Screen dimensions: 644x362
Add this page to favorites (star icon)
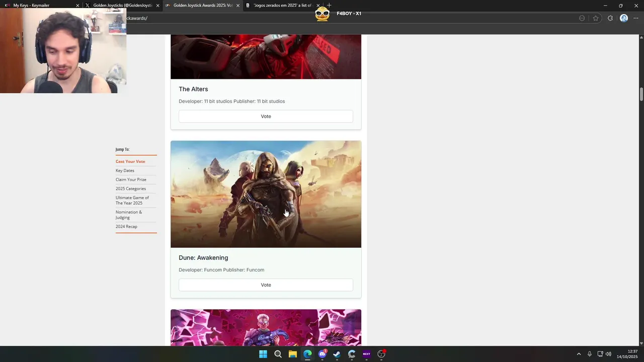(596, 18)
